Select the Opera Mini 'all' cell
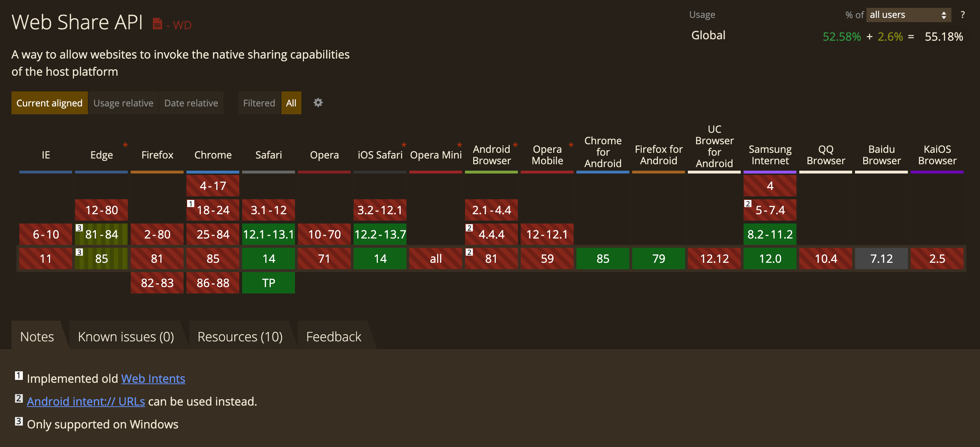The height and width of the screenshot is (447, 980). click(x=436, y=259)
